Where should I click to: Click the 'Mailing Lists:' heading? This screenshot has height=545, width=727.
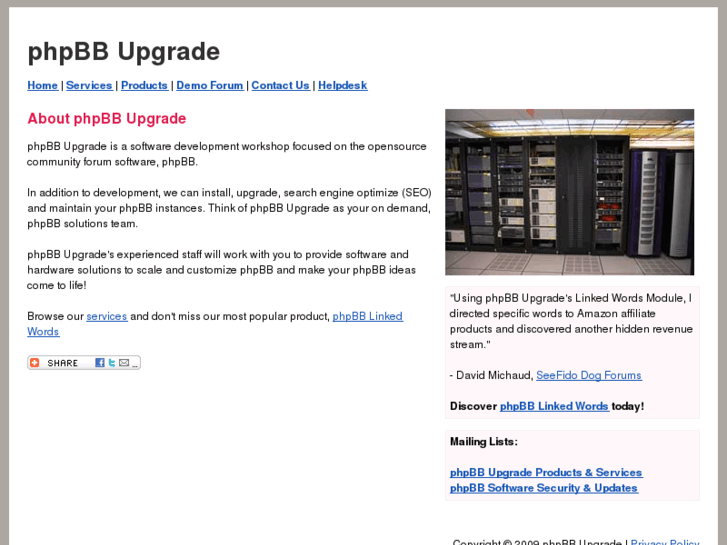[484, 442]
